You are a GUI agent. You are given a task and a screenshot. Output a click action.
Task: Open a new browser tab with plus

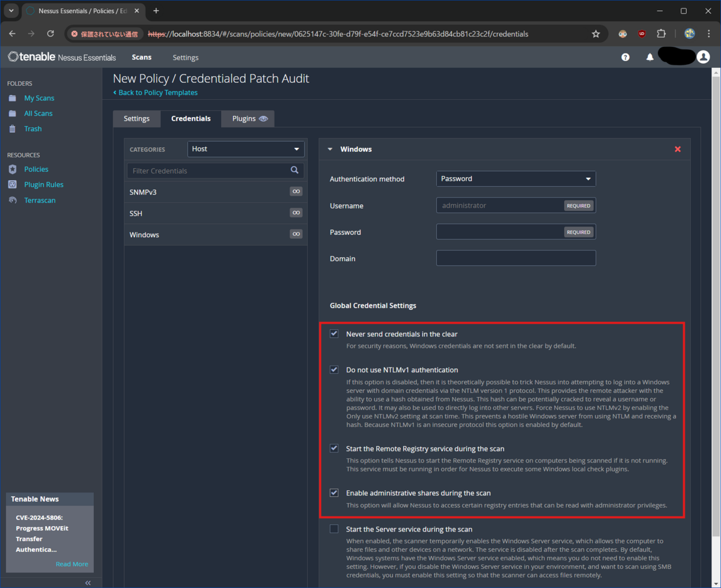(156, 11)
